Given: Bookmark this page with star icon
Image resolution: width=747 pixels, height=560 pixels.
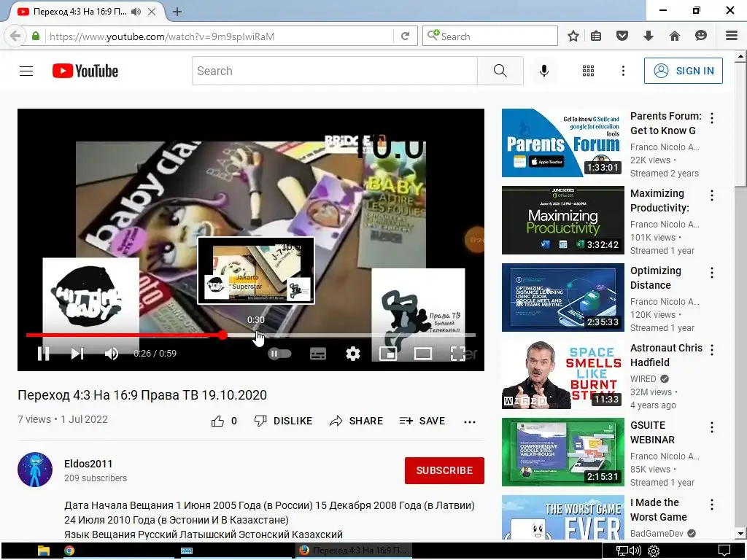Looking at the screenshot, I should (x=573, y=36).
